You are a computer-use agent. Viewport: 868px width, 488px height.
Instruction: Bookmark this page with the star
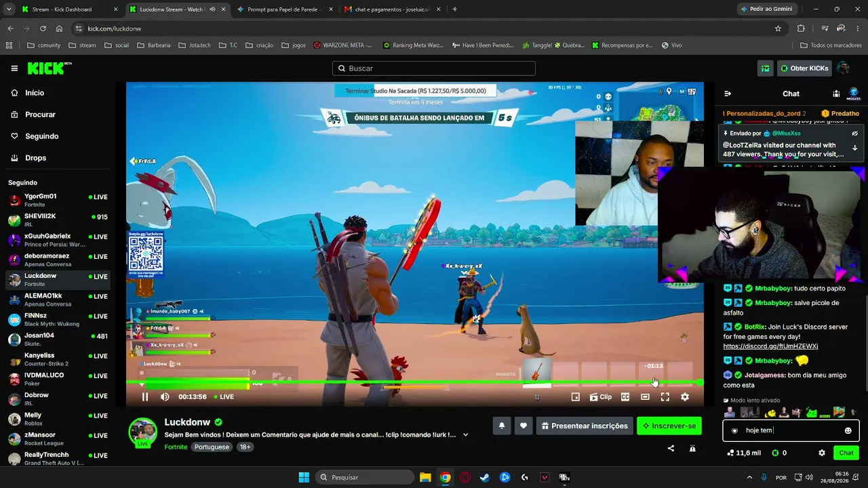point(778,28)
